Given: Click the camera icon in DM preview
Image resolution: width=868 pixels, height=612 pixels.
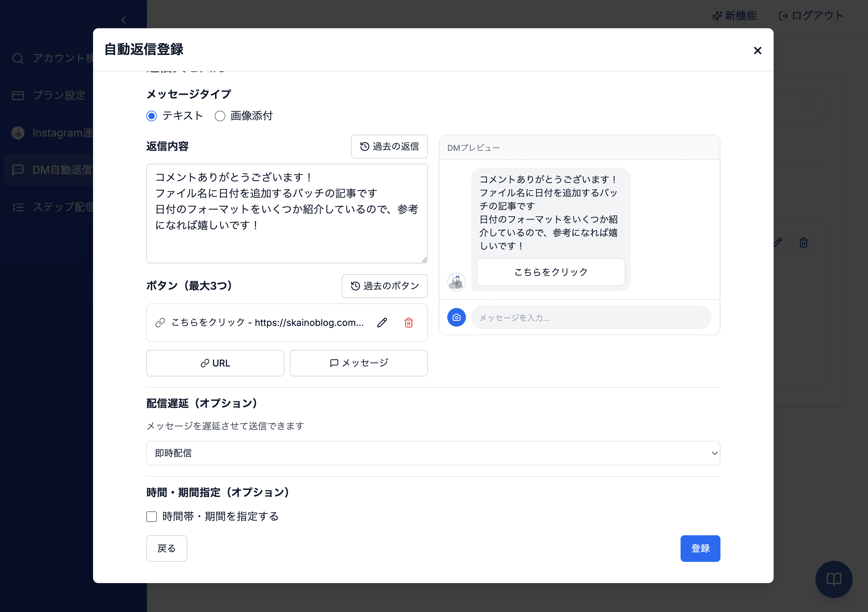Looking at the screenshot, I should (456, 318).
